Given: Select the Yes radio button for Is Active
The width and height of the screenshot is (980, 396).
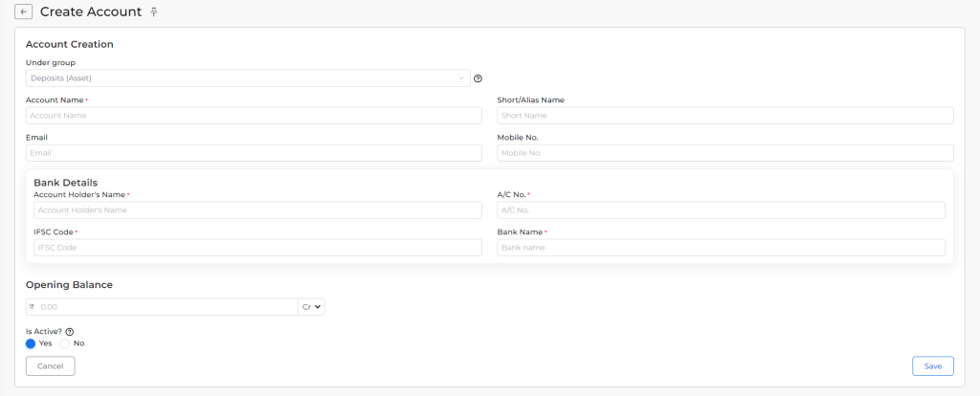Looking at the screenshot, I should coord(31,343).
